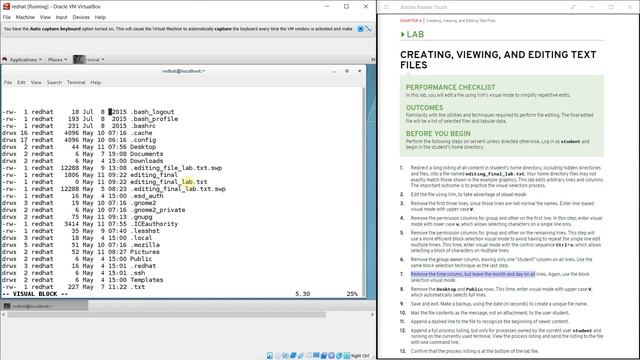Click the LAB heading in the PDF
This screenshot has height=360, width=640.
415,34
